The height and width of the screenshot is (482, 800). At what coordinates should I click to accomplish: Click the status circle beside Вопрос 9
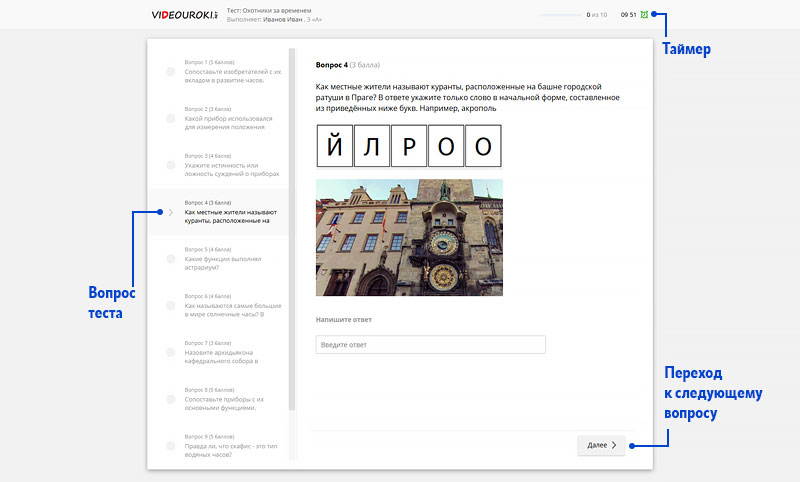tap(171, 446)
